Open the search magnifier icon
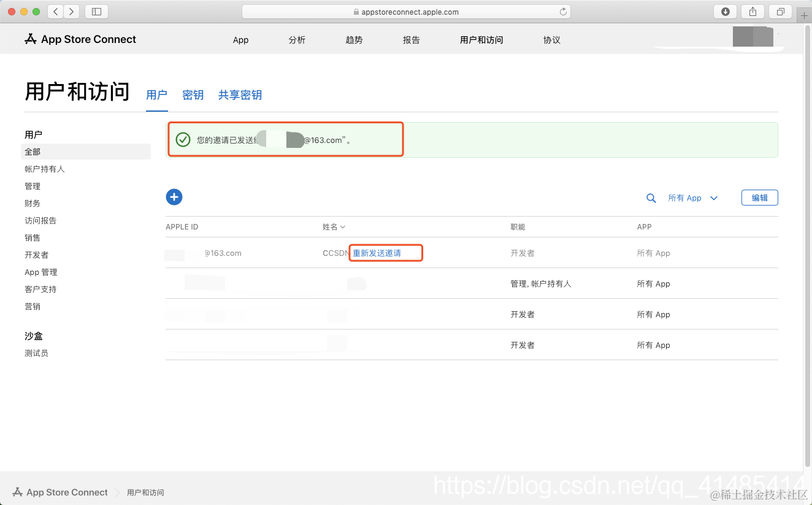The width and height of the screenshot is (812, 505). click(651, 198)
